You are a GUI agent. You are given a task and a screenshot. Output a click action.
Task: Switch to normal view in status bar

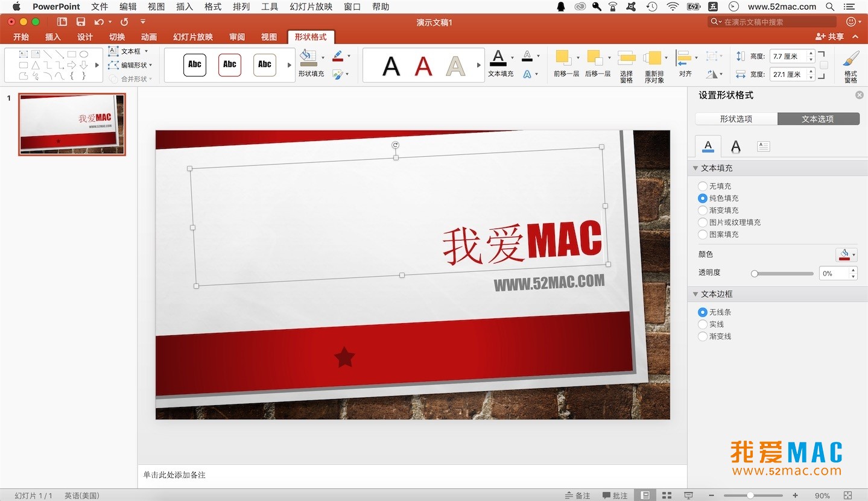tap(645, 496)
